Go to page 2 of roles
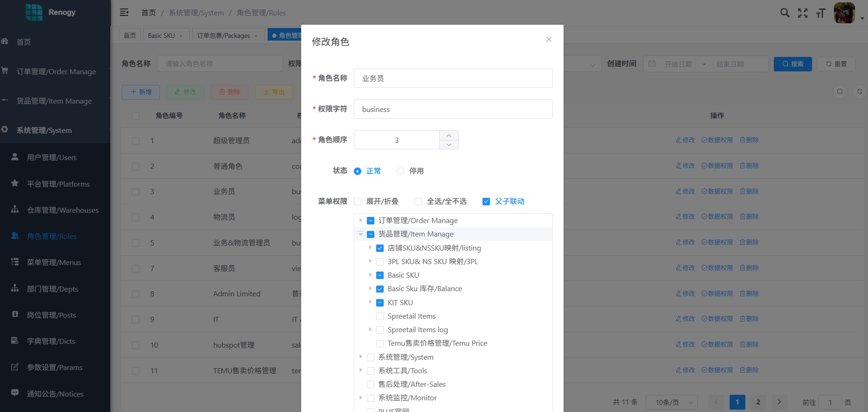The width and height of the screenshot is (868, 412). [758, 402]
